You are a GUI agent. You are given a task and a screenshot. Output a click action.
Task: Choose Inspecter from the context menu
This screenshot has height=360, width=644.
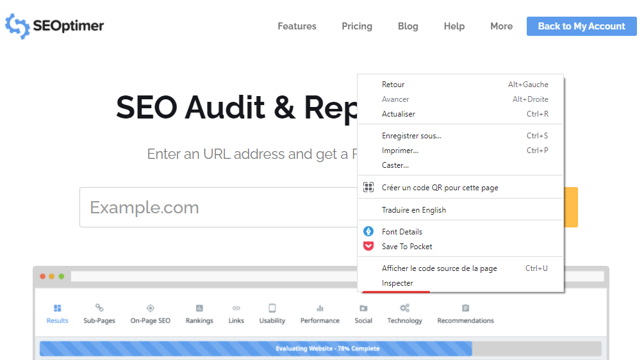point(397,283)
